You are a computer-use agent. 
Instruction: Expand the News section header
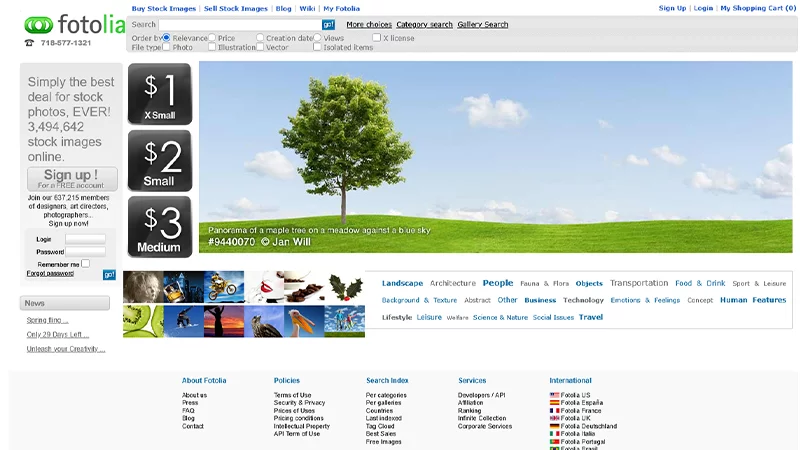pyautogui.click(x=65, y=303)
